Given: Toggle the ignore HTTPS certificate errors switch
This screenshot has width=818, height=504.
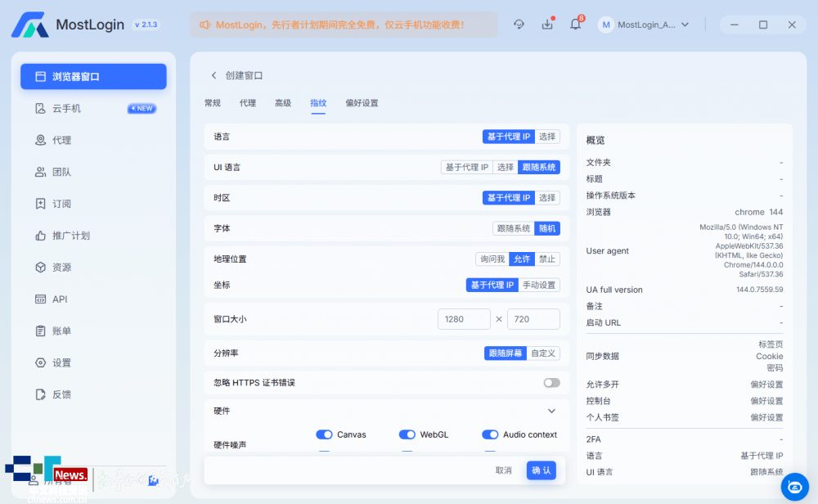Looking at the screenshot, I should pyautogui.click(x=551, y=383).
